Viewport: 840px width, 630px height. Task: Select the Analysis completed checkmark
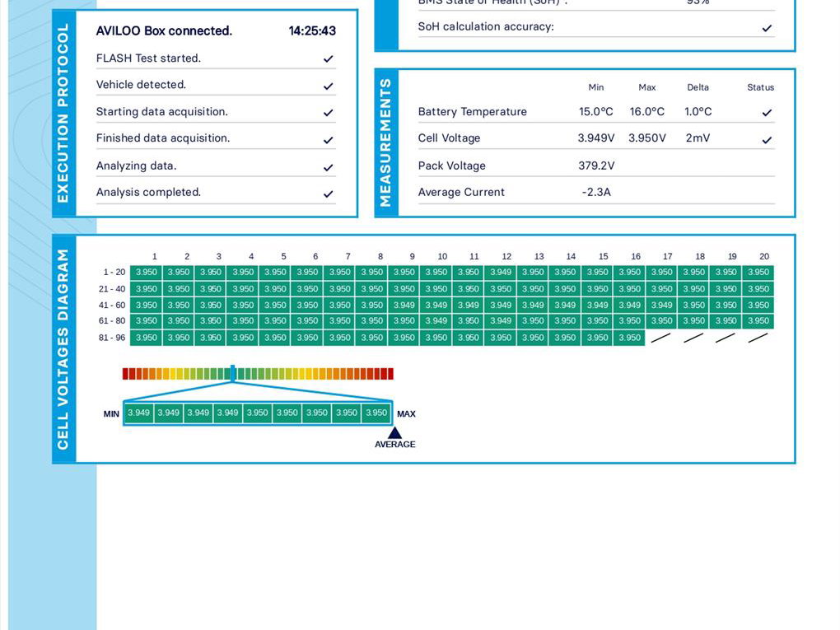tap(328, 194)
